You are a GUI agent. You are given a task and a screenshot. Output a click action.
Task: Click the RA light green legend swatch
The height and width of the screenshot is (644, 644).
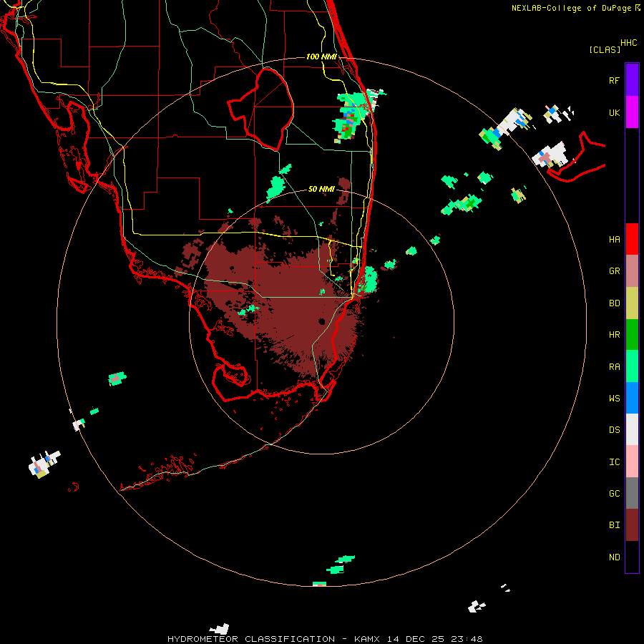[x=632, y=366]
